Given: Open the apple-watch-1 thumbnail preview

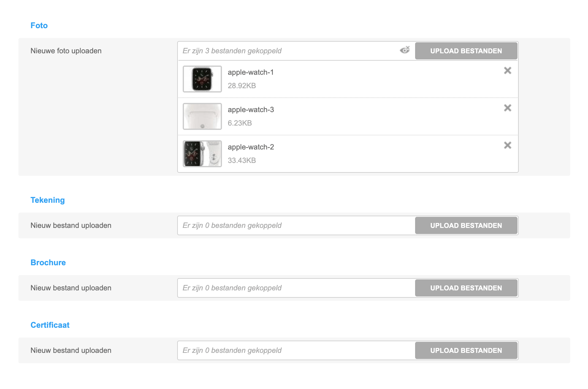Looking at the screenshot, I should tap(202, 79).
